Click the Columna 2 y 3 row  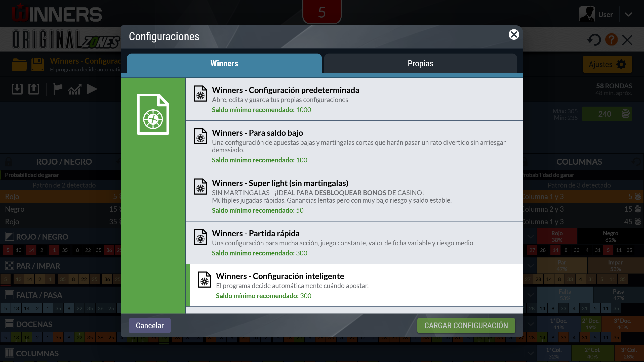coord(583,209)
